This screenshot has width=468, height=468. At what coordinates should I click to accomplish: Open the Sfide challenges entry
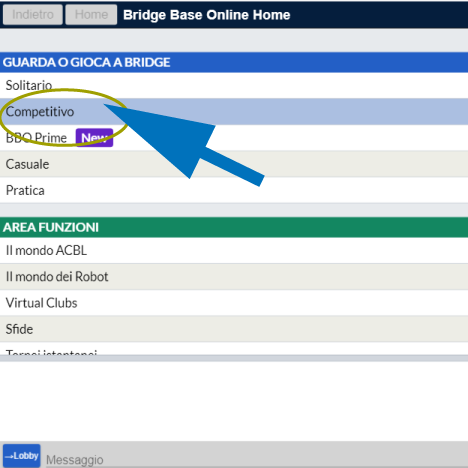coord(234,329)
